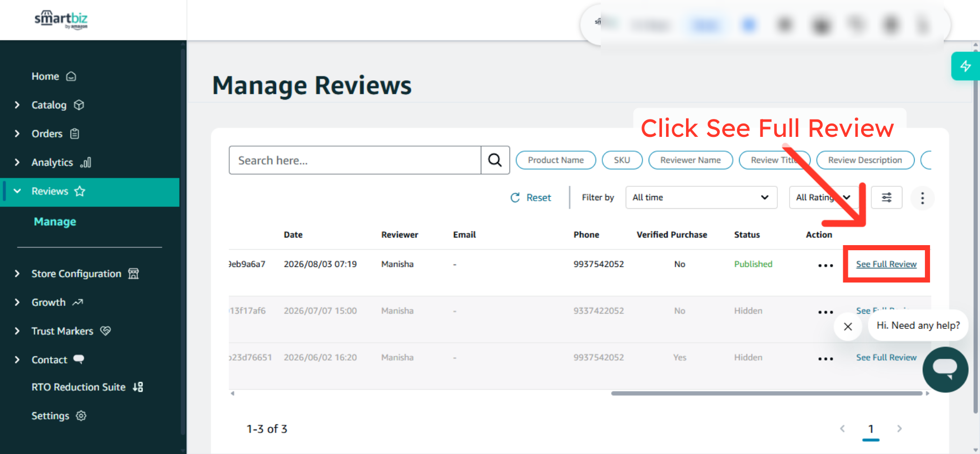This screenshot has height=454, width=980.
Task: Open Home in the sidebar
Action: [x=54, y=76]
